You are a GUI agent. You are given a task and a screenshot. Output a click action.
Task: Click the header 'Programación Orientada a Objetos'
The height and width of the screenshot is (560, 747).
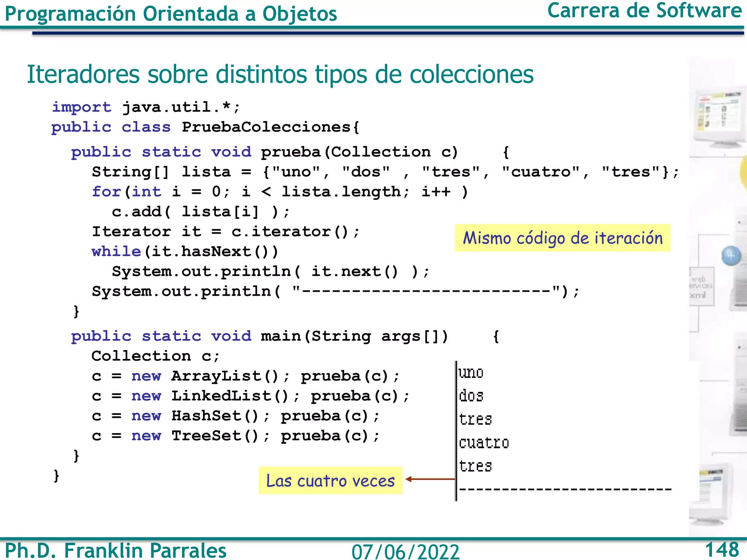pyautogui.click(x=171, y=14)
